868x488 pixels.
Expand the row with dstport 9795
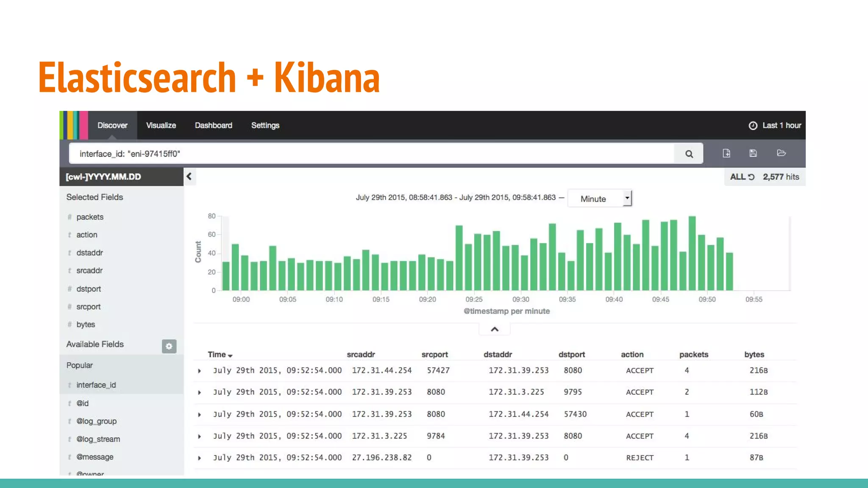pyautogui.click(x=200, y=393)
